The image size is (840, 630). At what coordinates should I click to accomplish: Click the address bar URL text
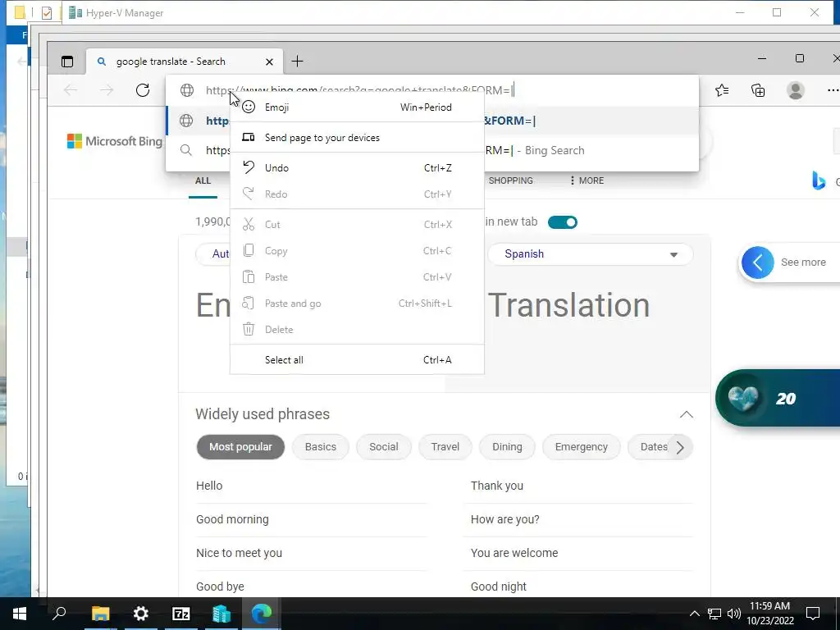coord(359,90)
